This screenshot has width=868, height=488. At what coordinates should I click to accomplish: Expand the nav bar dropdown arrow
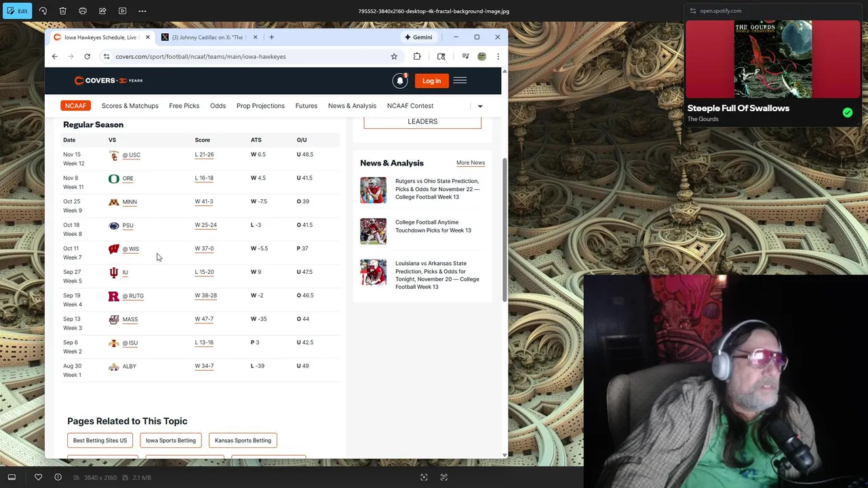coord(480,106)
